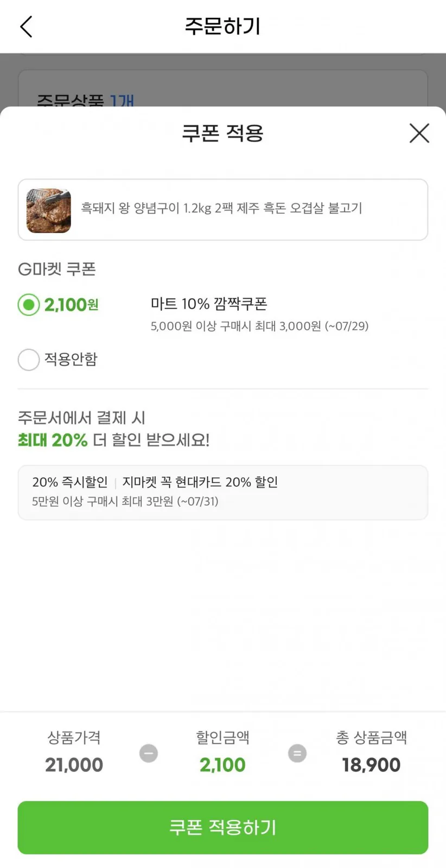The height and width of the screenshot is (868, 446).
Task: Select the 2,100원 coupon radio button
Action: point(29,305)
